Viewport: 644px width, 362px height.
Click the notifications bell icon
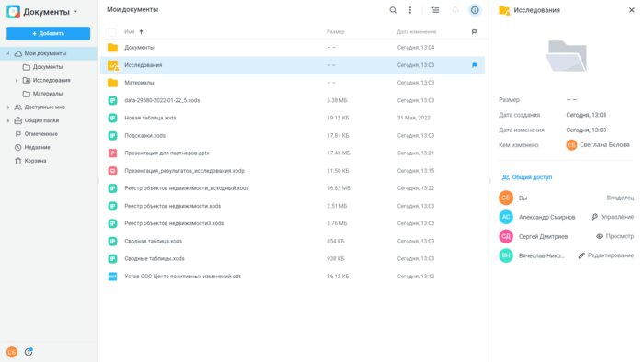455,10
